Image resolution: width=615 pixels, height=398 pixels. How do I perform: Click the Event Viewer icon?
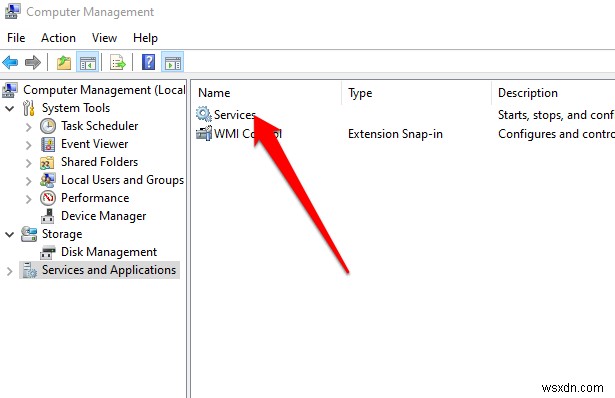pyautogui.click(x=48, y=144)
